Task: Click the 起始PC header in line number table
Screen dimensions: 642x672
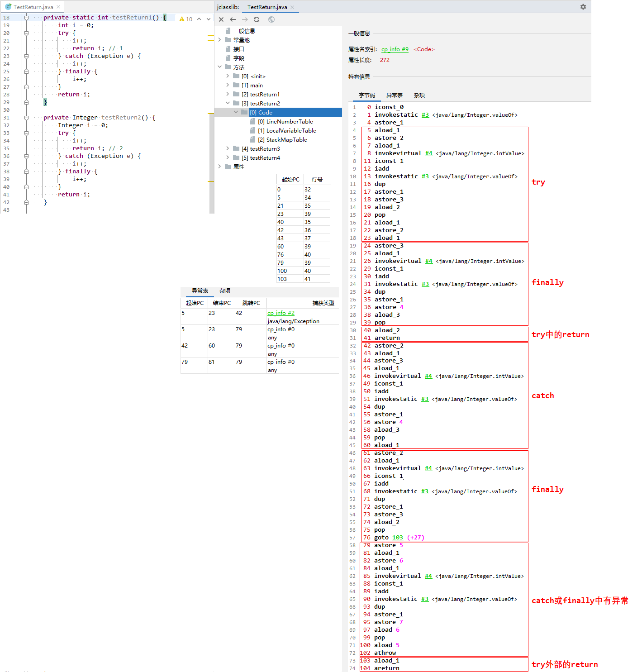Action: pos(290,180)
